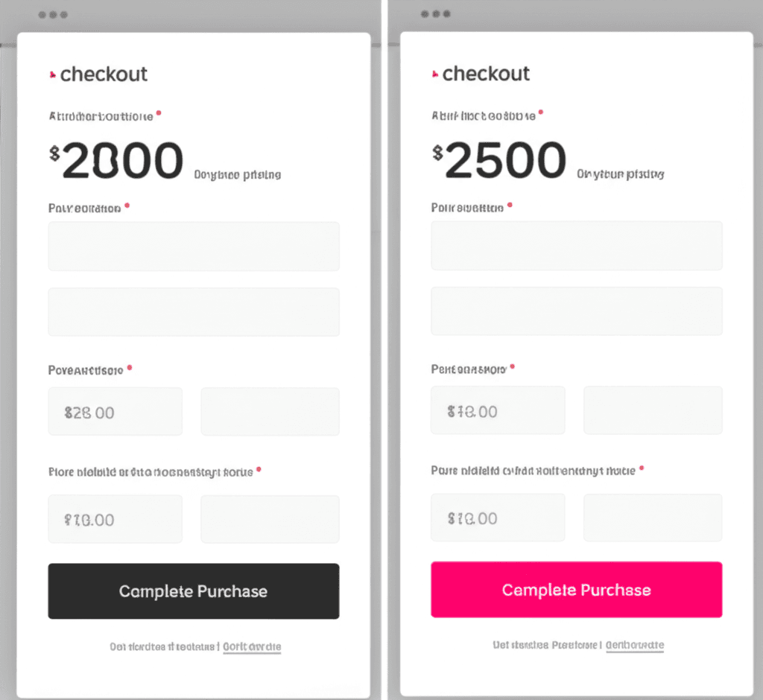Click the first large input field on left form
The width and height of the screenshot is (763, 700).
tap(194, 246)
